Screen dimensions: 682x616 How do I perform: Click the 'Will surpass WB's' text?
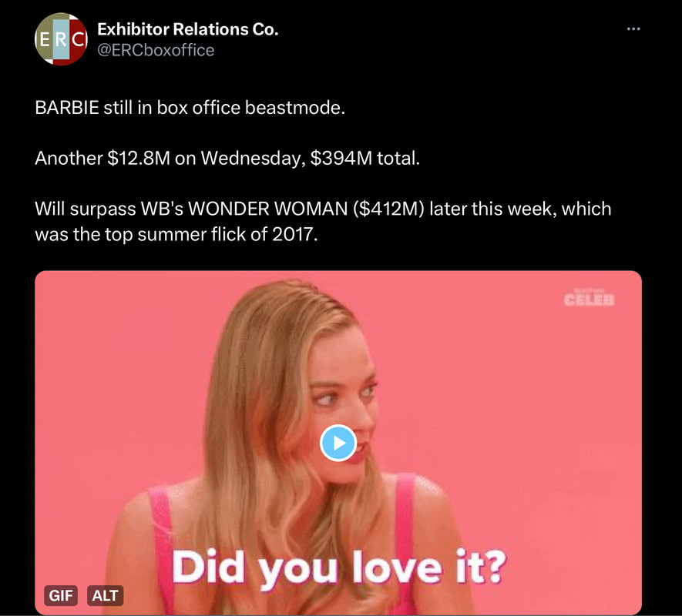[109, 209]
